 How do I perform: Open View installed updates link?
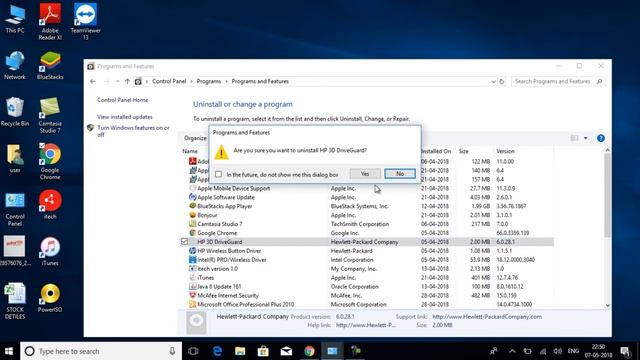coord(124,117)
